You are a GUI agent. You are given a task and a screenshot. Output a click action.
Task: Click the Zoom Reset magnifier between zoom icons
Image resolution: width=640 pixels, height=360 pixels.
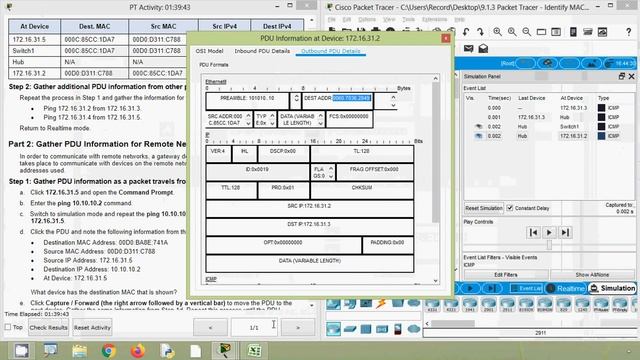click(x=512, y=32)
